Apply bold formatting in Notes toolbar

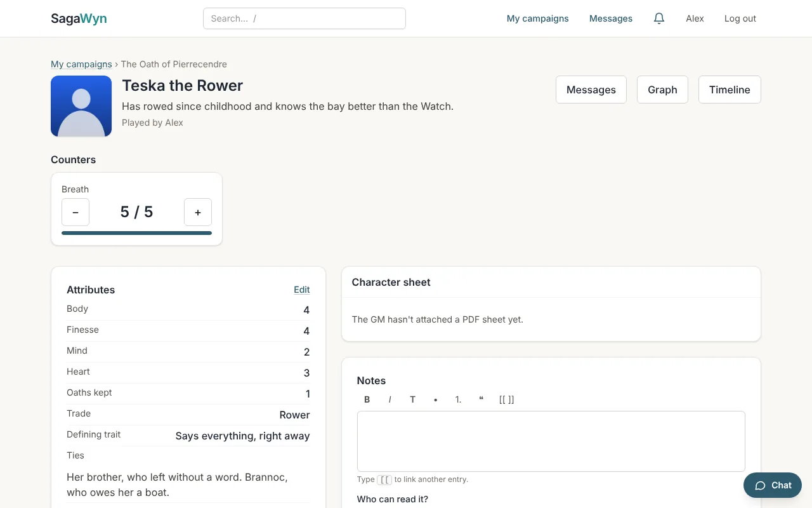(x=367, y=399)
